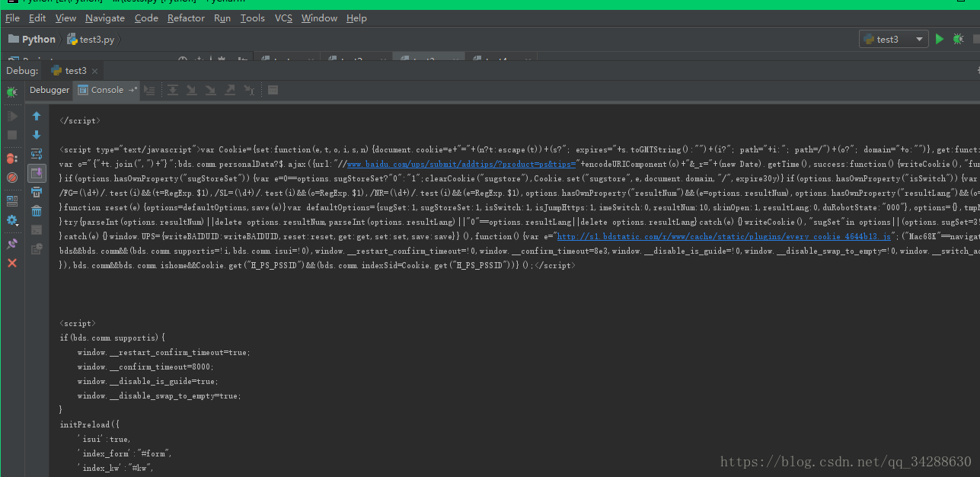The width and height of the screenshot is (980, 477).
Task: Rerun test3 with the debug bug icon
Action: click(x=11, y=92)
